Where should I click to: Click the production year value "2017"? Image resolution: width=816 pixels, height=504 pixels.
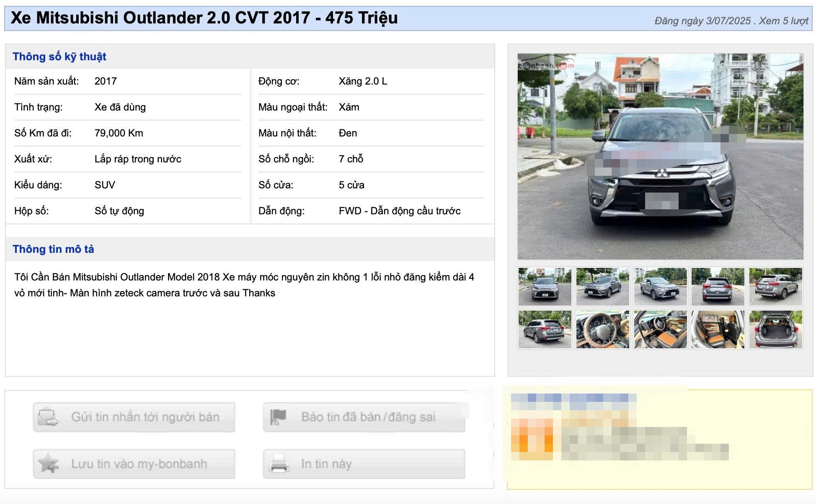pyautogui.click(x=106, y=81)
